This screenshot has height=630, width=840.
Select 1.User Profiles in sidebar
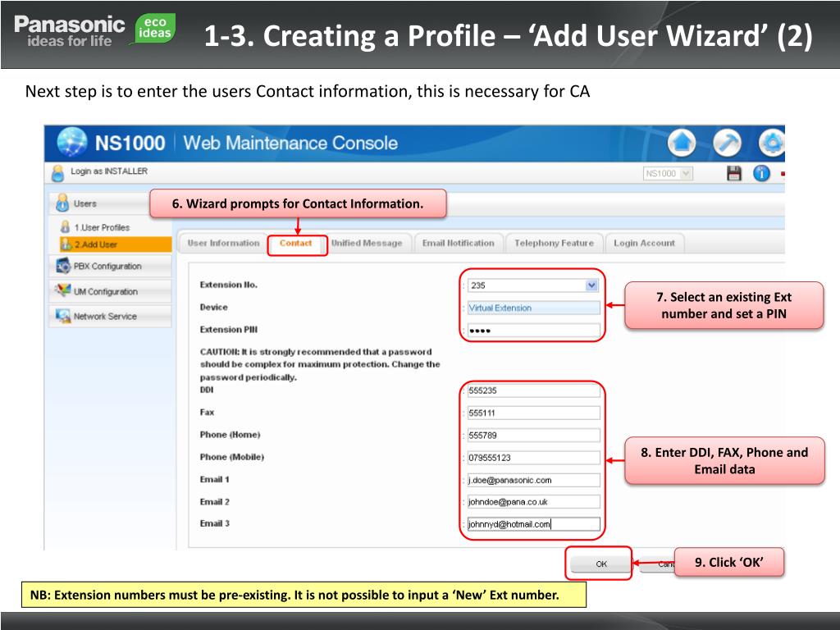(102, 227)
